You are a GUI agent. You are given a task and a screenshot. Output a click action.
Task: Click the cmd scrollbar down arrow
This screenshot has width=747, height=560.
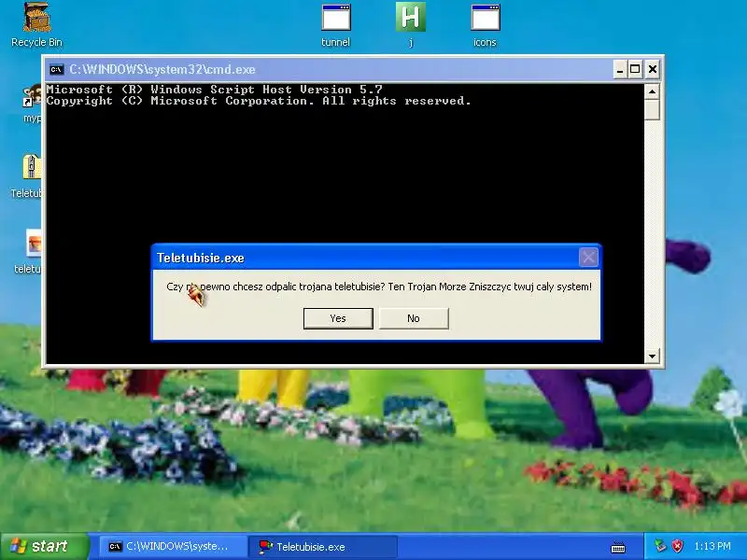click(x=652, y=356)
